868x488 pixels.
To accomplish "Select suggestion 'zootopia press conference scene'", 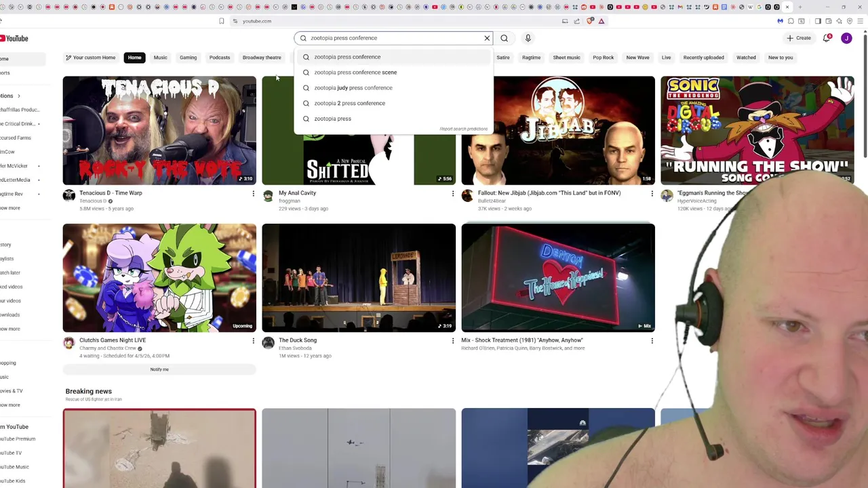I will [x=393, y=73].
